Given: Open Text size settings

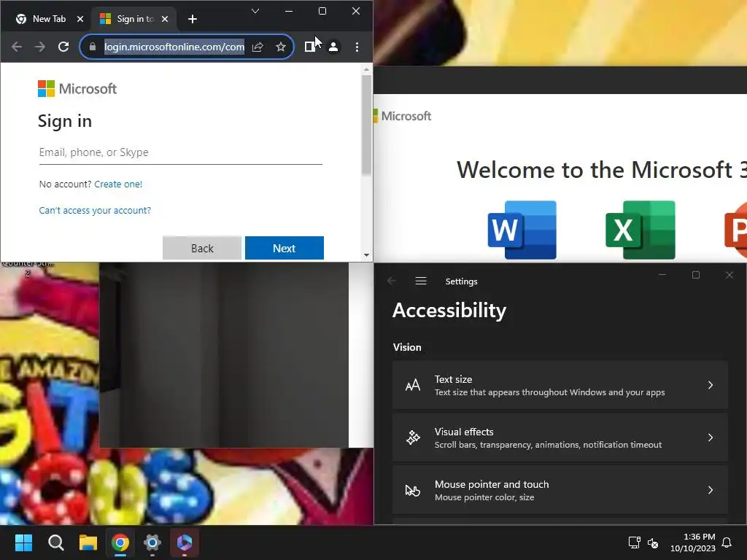Looking at the screenshot, I should coord(560,385).
